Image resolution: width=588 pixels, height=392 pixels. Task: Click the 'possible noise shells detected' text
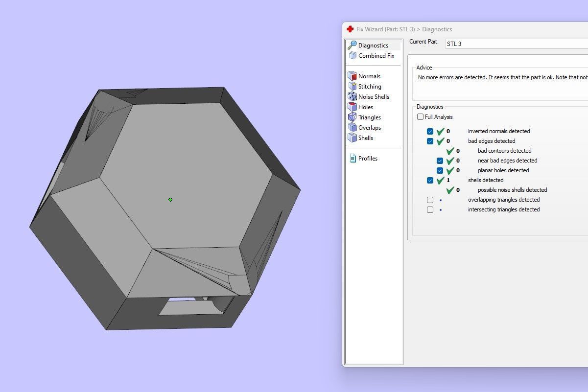[512, 190]
